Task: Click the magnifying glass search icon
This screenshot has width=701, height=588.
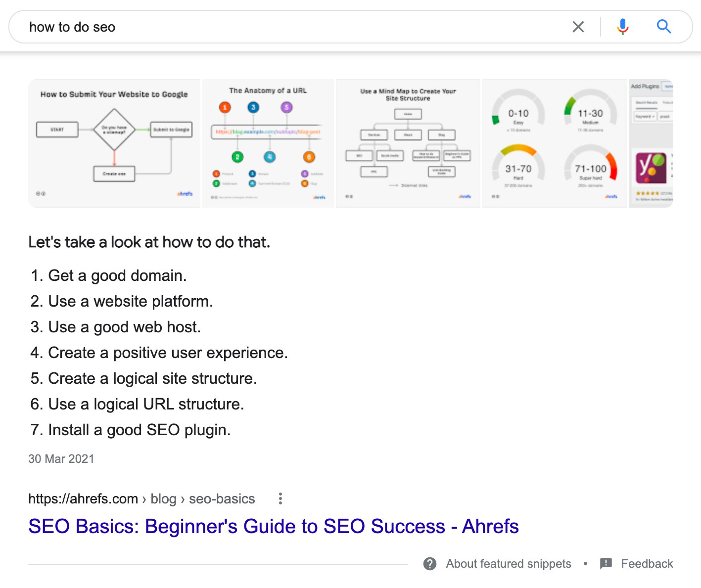Action: (663, 27)
